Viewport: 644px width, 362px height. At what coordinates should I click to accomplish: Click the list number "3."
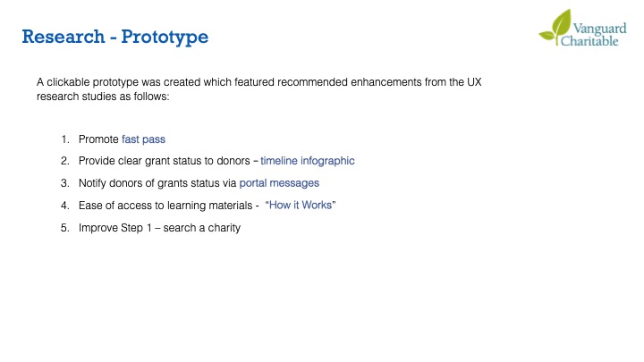(65, 183)
